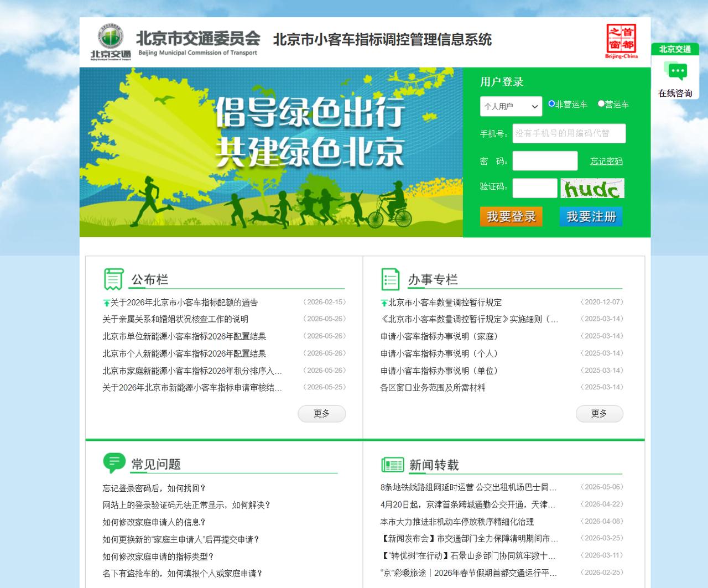Click the 公布栏 receipt icon
Image resolution: width=708 pixels, height=588 pixels.
(x=113, y=279)
